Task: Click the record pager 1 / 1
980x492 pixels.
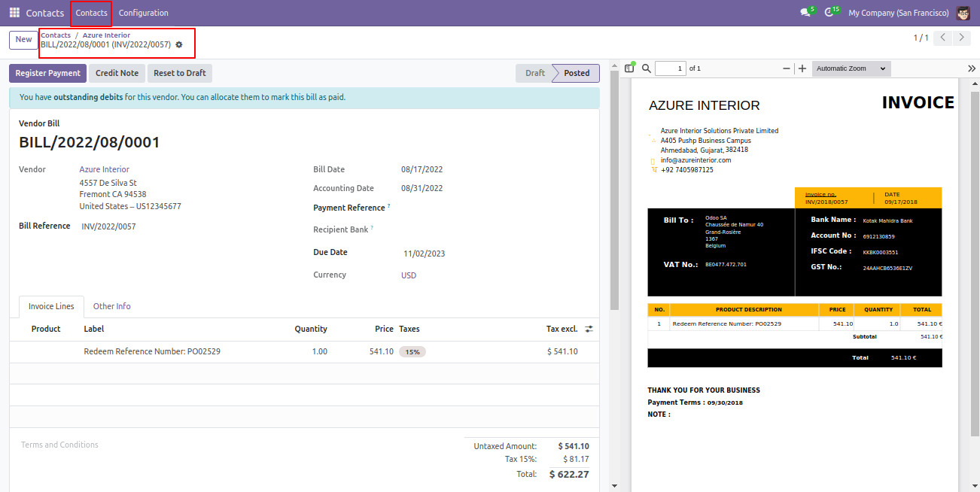Action: pos(921,38)
